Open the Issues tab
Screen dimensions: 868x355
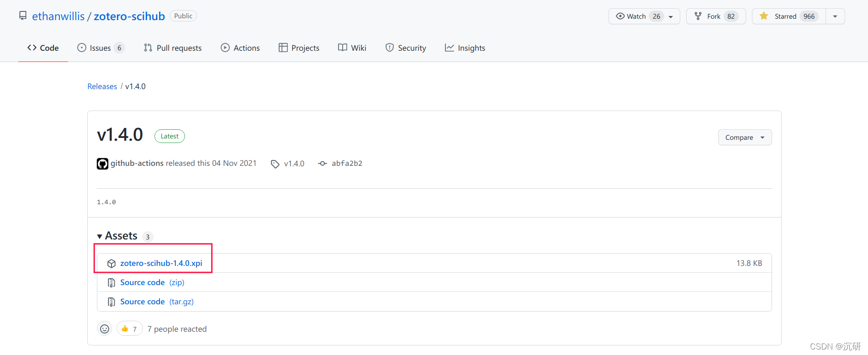click(x=101, y=48)
